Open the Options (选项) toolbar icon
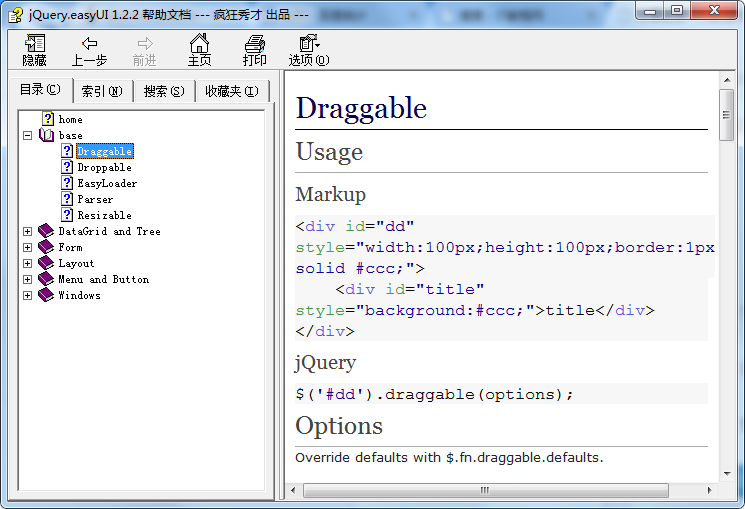The height and width of the screenshot is (509, 745). [309, 43]
